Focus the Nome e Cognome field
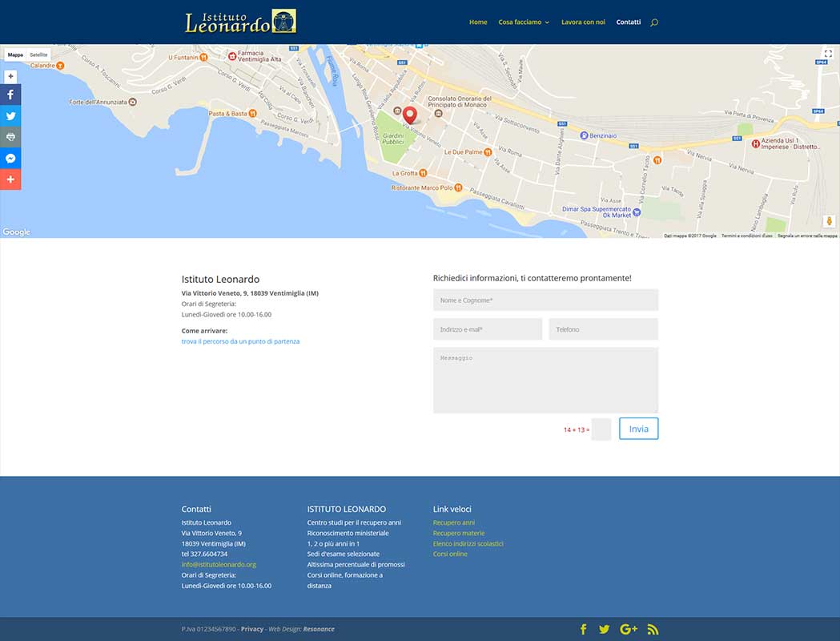The height and width of the screenshot is (641, 840). point(545,300)
